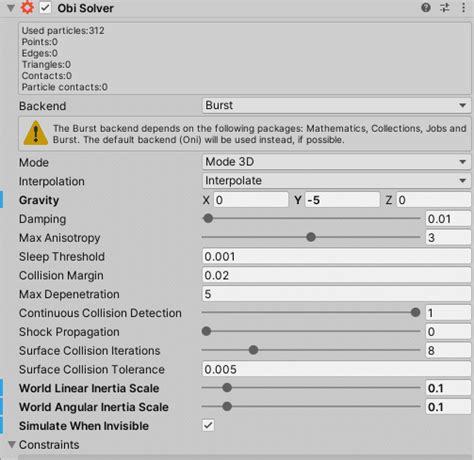Click the Obi Solver component title

(x=85, y=8)
